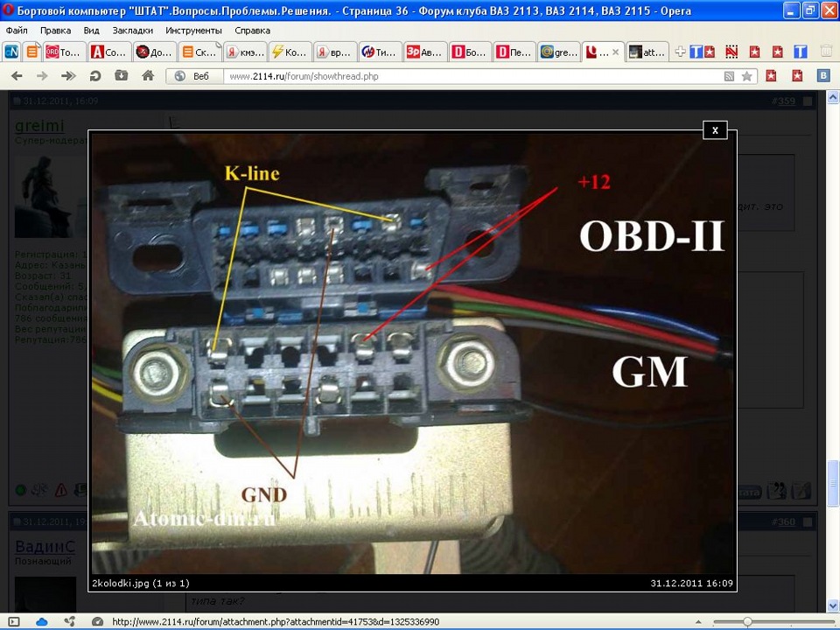Open the blue В (VK) toolbar button
Image resolution: width=840 pixels, height=630 pixels.
click(824, 76)
